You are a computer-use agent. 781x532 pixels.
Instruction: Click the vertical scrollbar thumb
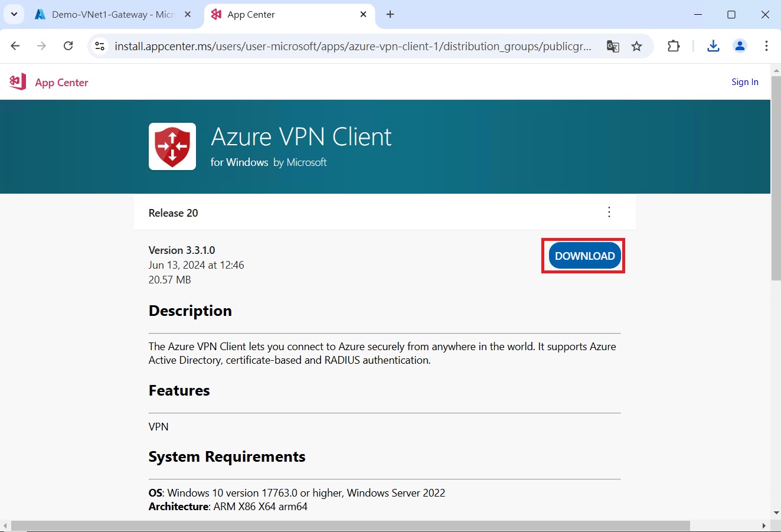[776, 177]
